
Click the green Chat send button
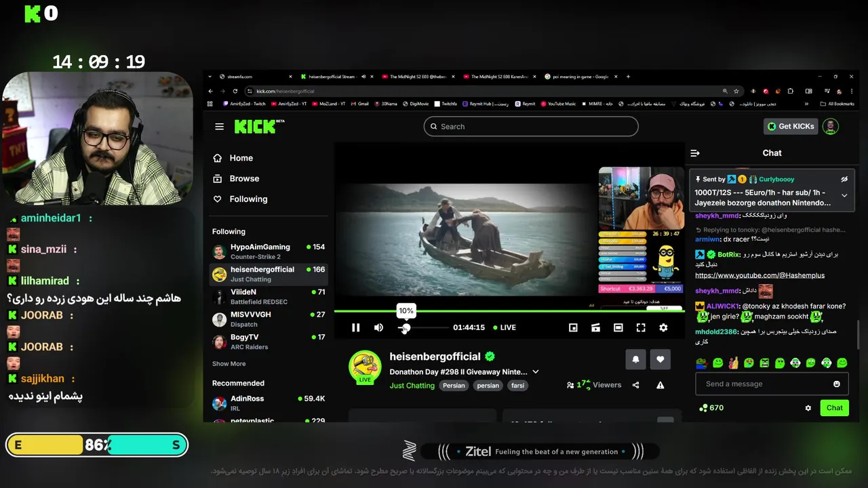(834, 408)
